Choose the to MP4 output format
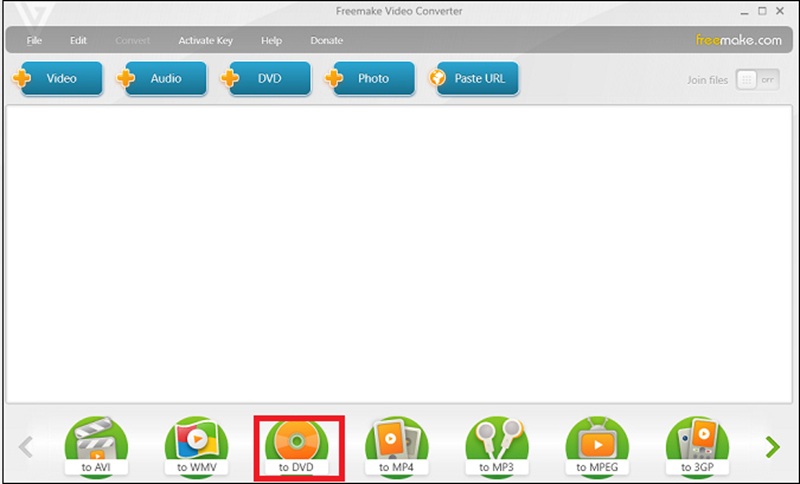 [396, 446]
